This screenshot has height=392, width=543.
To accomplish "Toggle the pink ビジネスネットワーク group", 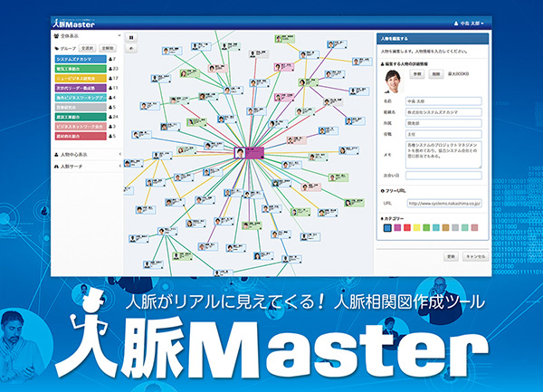I will (81, 127).
